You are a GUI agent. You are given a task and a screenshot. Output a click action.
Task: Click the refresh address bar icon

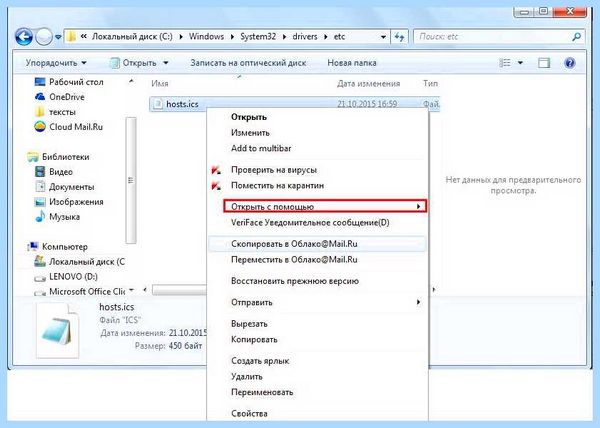point(399,37)
